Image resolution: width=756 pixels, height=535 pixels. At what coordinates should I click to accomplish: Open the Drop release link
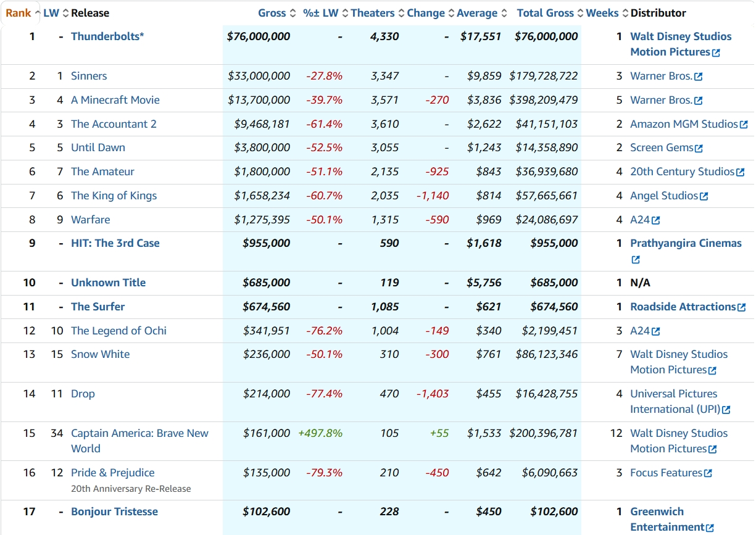(83, 394)
